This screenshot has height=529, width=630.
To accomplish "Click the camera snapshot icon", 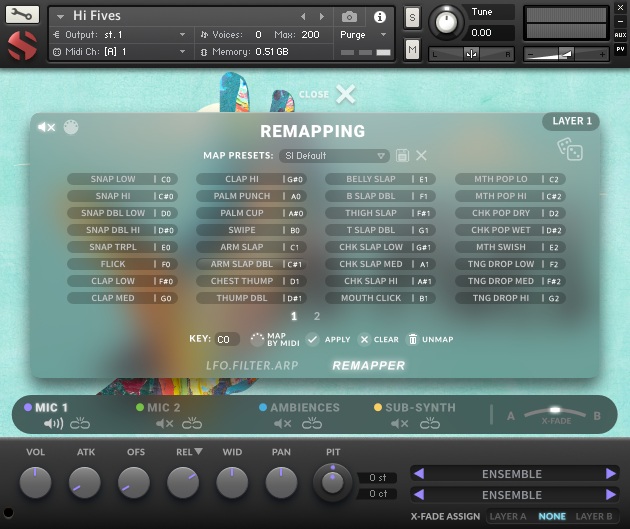I will [349, 17].
